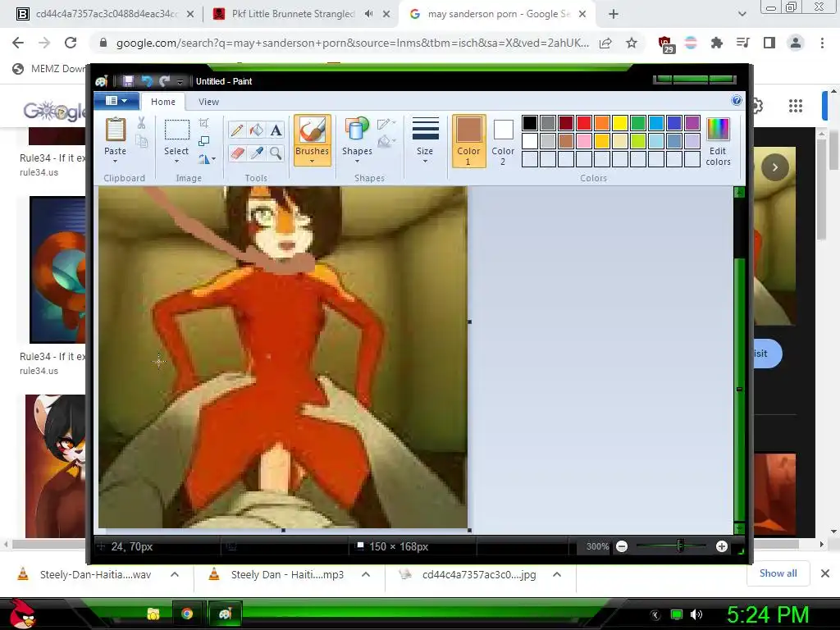Undo the last action in Paint
840x630 pixels.
146,81
